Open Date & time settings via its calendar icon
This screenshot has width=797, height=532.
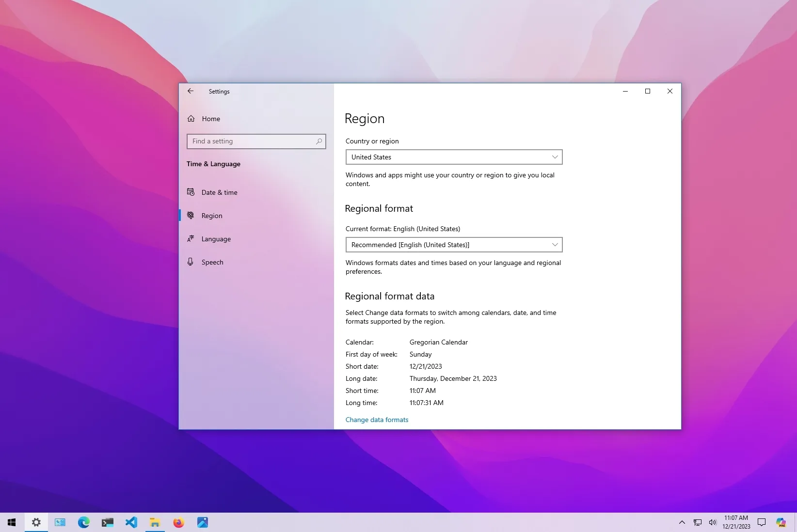tap(191, 192)
